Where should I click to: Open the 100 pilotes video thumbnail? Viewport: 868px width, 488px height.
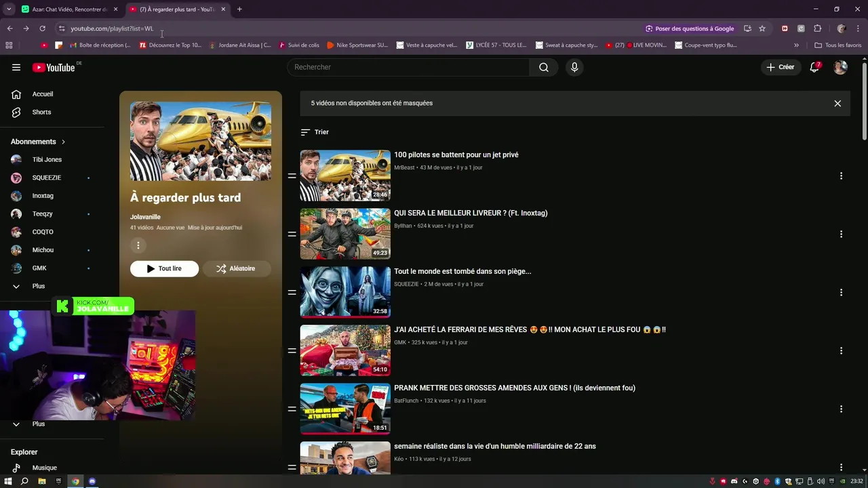345,176
